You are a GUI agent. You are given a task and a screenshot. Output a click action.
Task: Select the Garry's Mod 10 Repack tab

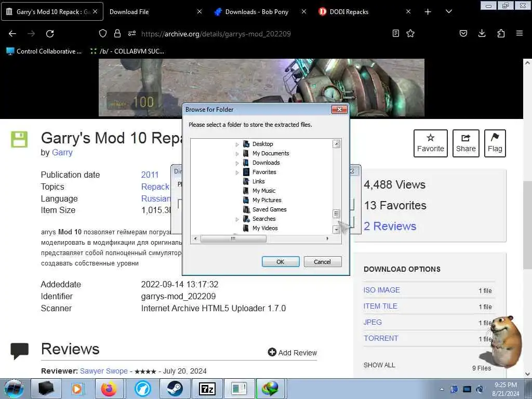[52, 11]
